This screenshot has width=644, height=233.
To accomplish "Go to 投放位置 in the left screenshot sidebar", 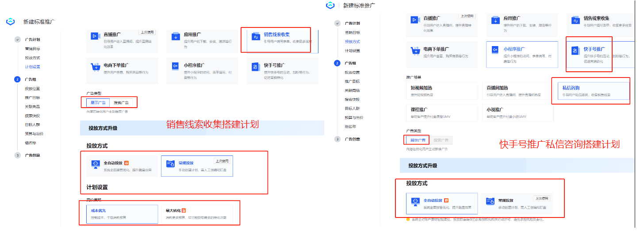I will tap(32, 89).
